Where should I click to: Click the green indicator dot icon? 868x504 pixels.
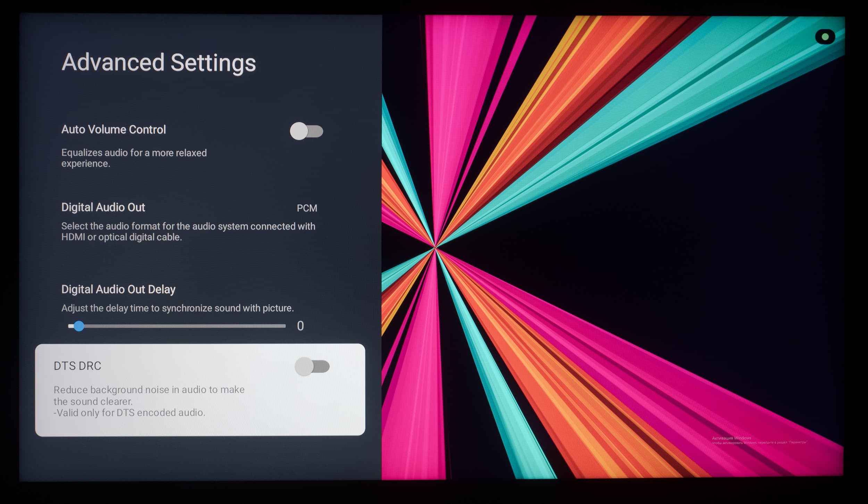tap(825, 37)
